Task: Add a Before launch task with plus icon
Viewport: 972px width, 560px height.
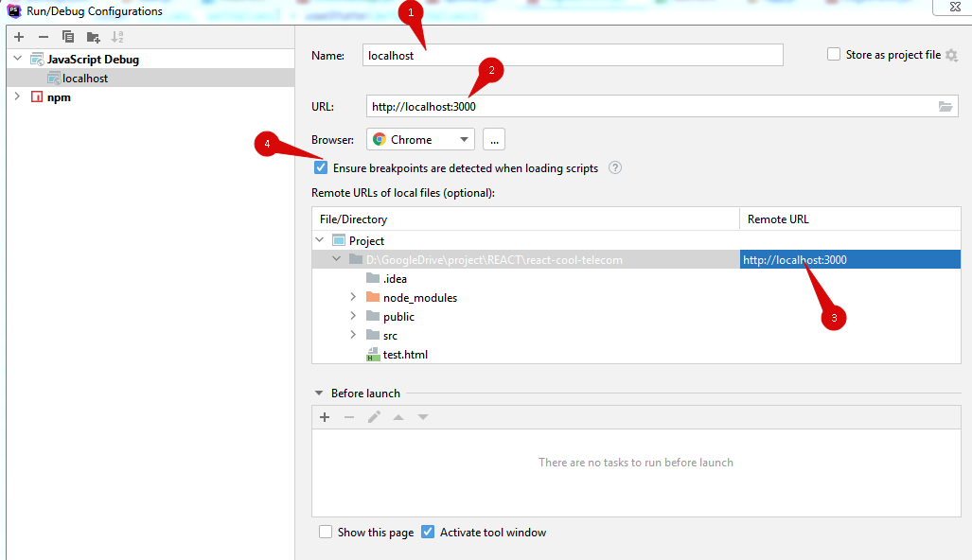Action: 325,417
